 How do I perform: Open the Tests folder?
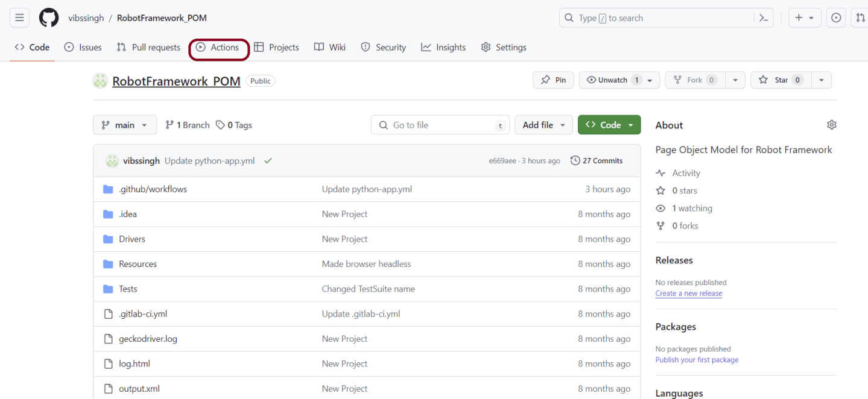pyautogui.click(x=128, y=289)
